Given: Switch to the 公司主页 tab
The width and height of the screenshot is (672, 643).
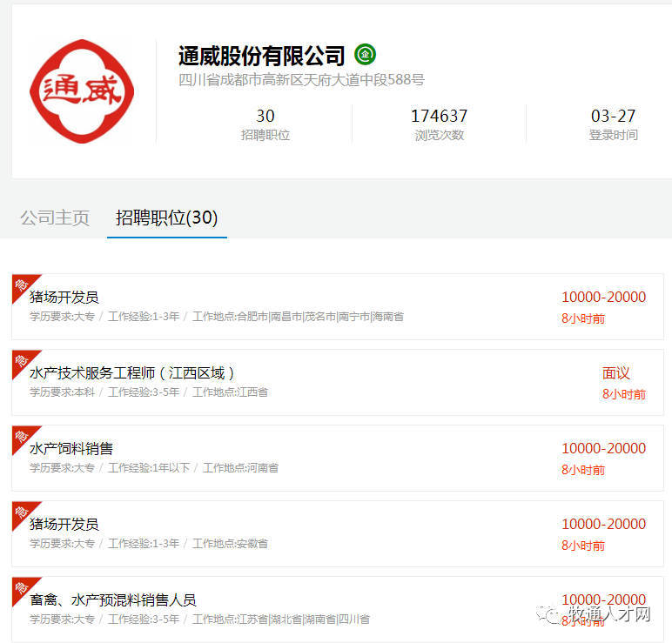Looking at the screenshot, I should [55, 218].
